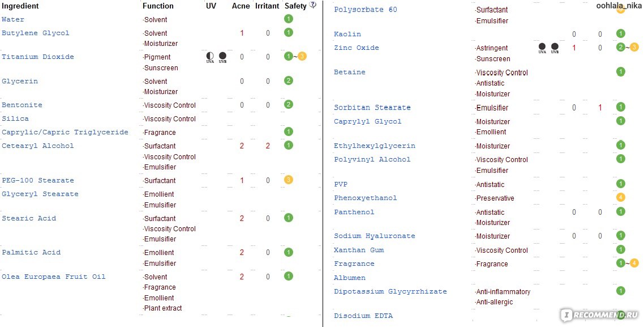The height and width of the screenshot is (327, 644).
Task: Open Olea Europaea Fruit Oil link
Action: [x=53, y=277]
